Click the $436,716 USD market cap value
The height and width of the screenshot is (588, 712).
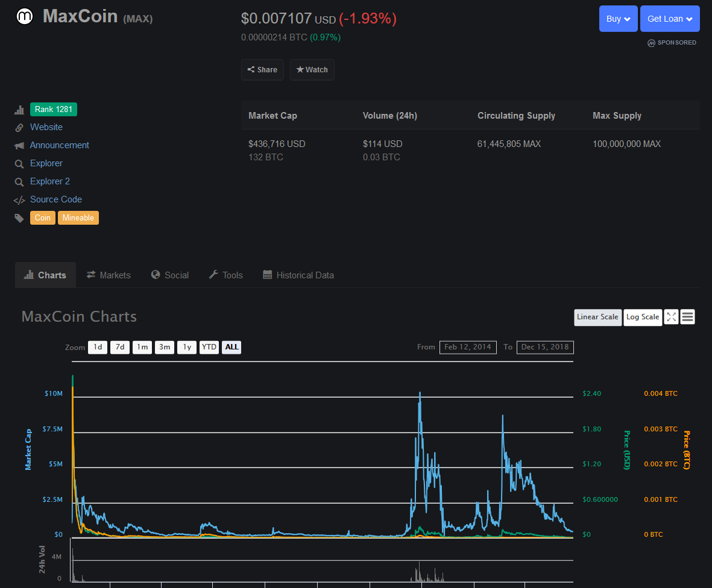(x=277, y=144)
